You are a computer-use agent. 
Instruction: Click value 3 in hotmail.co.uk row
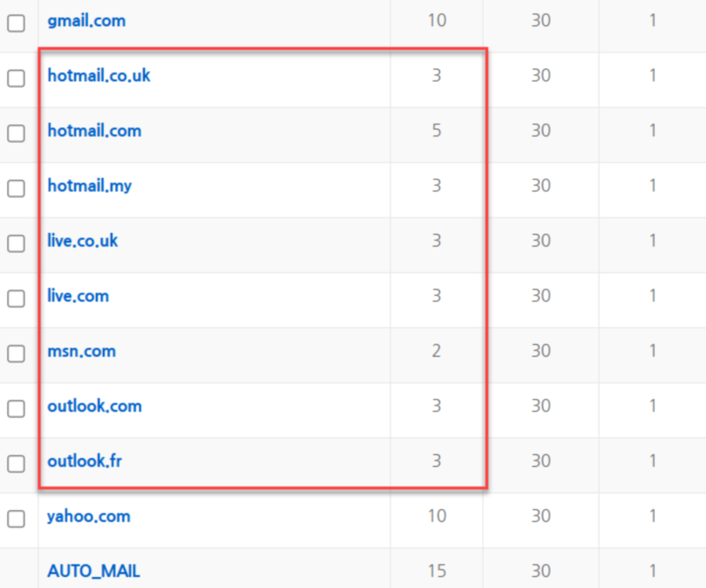click(437, 76)
